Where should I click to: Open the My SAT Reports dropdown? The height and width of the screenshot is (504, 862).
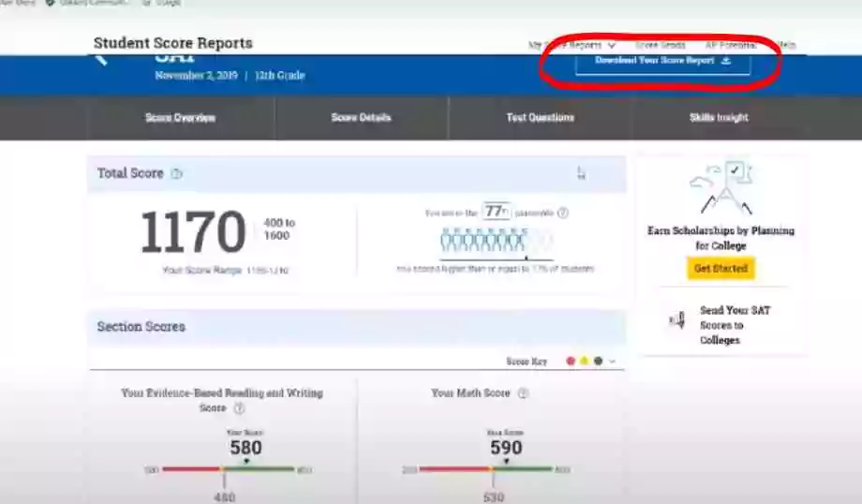(x=572, y=44)
